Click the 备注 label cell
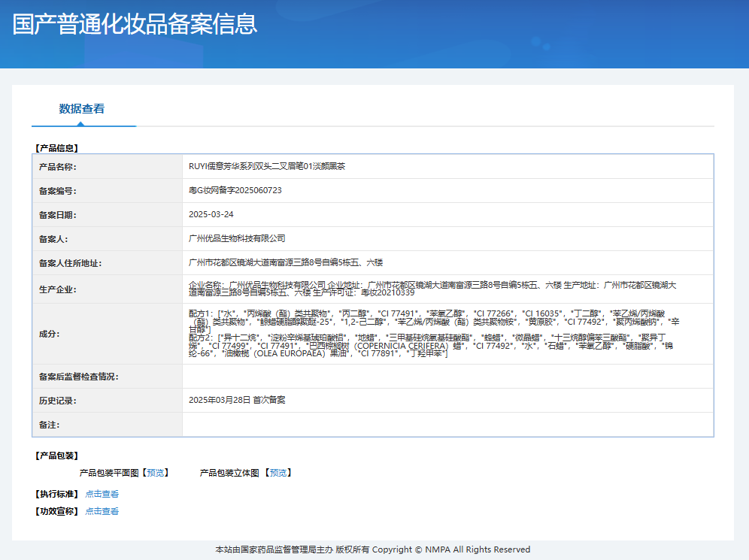Screen dimensions: 749x560 click(x=107, y=425)
